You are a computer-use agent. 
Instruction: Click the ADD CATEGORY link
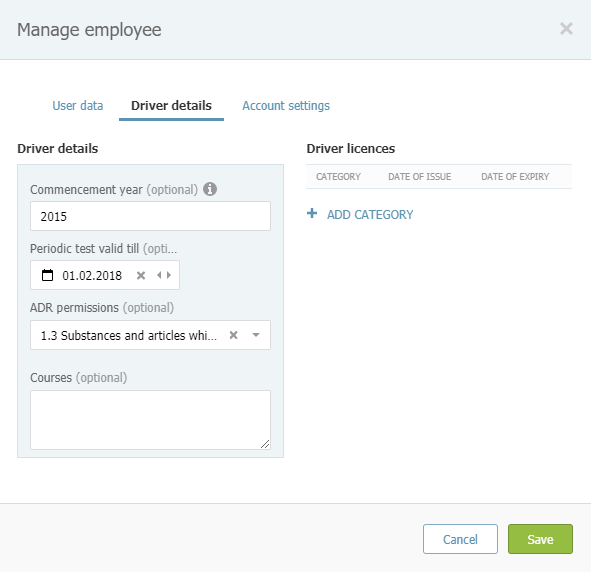[370, 214]
